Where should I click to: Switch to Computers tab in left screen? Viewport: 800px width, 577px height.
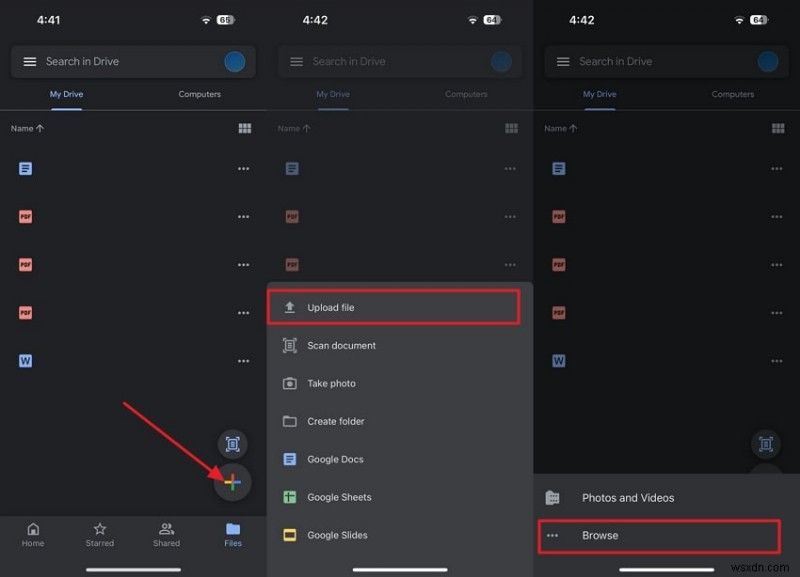(x=199, y=94)
